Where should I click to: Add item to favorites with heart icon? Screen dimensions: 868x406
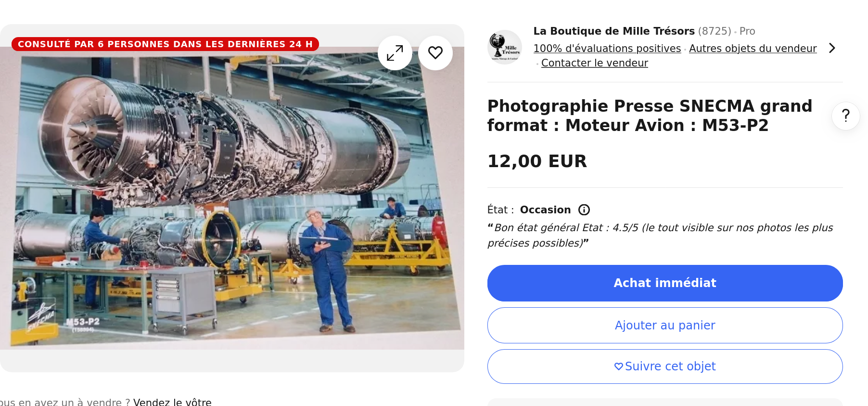click(435, 53)
